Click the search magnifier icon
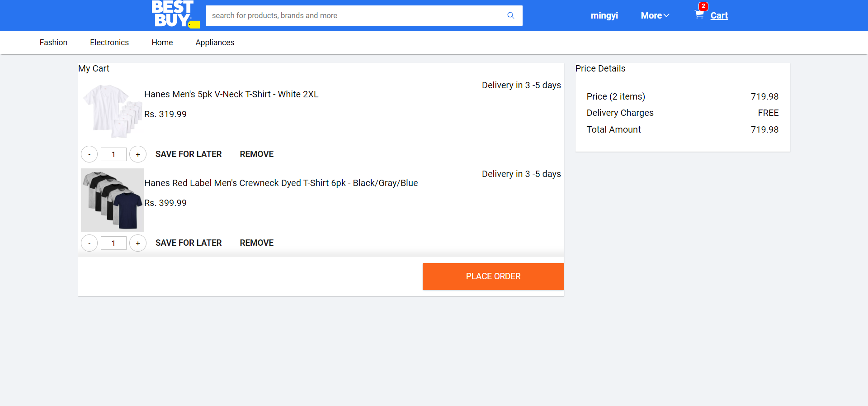 pos(511,15)
